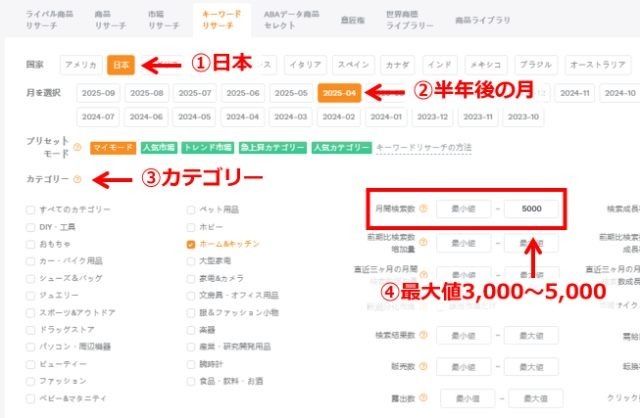The image size is (640, 418).
Task: Select スペイン as country
Action: click(353, 65)
